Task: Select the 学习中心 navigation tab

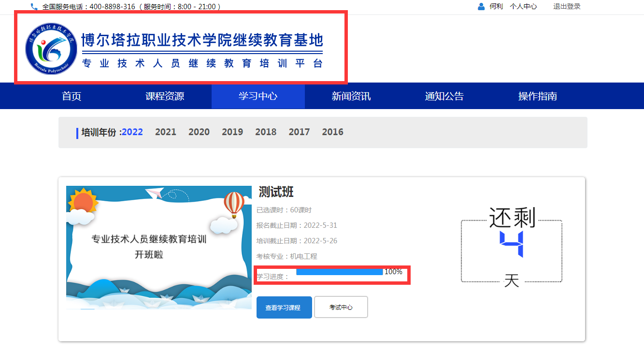Action: tap(258, 96)
